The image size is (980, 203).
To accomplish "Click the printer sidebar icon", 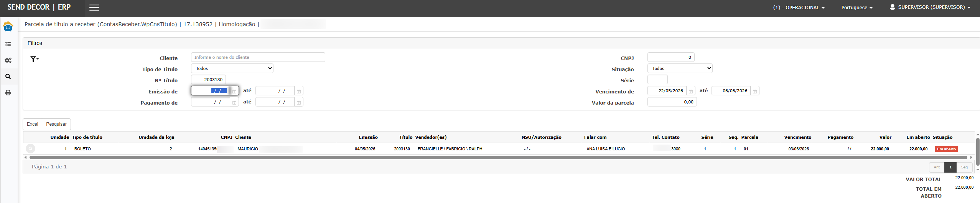I will click(8, 93).
